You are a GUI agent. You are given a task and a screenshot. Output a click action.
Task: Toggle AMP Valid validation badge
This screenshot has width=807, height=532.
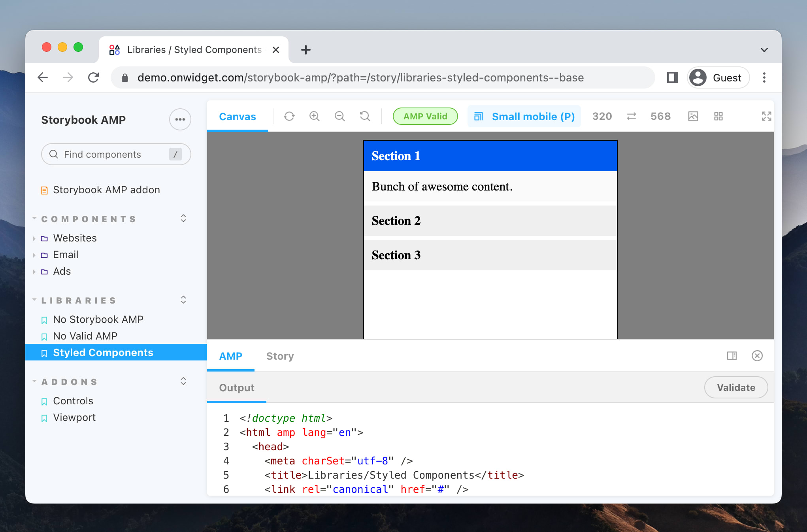425,116
